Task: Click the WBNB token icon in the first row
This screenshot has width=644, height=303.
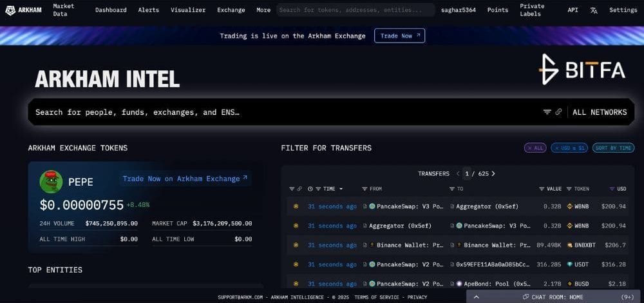Action: point(569,206)
